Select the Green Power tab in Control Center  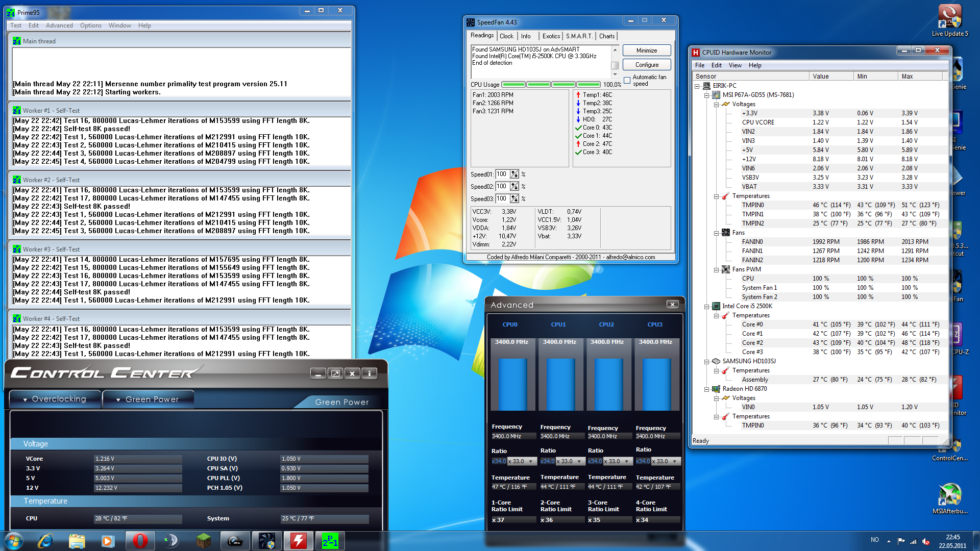tap(148, 399)
